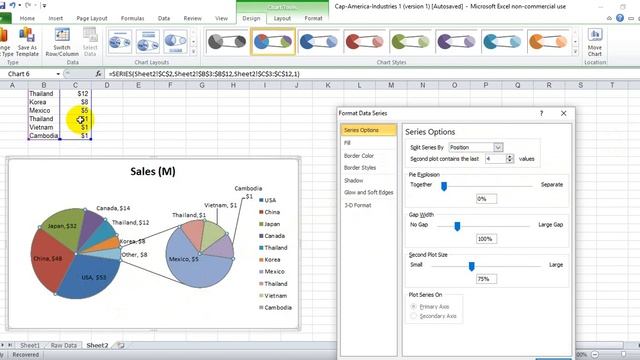Viewport: 640px width, 360px height.
Task: Open Layout chart tools tab
Action: pos(282,18)
